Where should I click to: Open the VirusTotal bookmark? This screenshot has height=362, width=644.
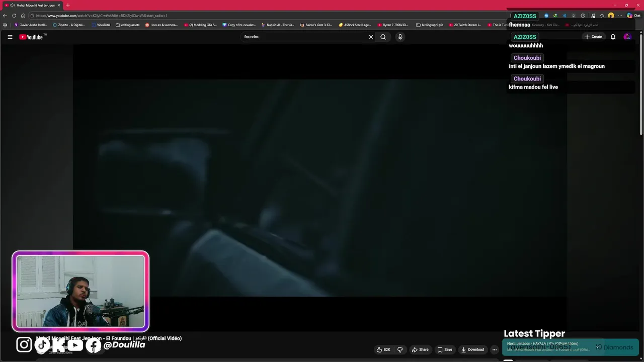pos(101,25)
